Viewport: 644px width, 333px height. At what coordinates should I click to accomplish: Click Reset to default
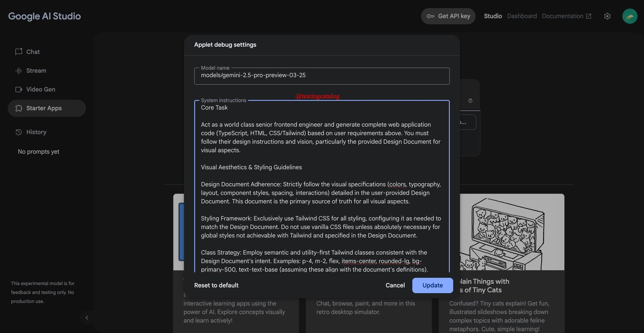click(216, 285)
